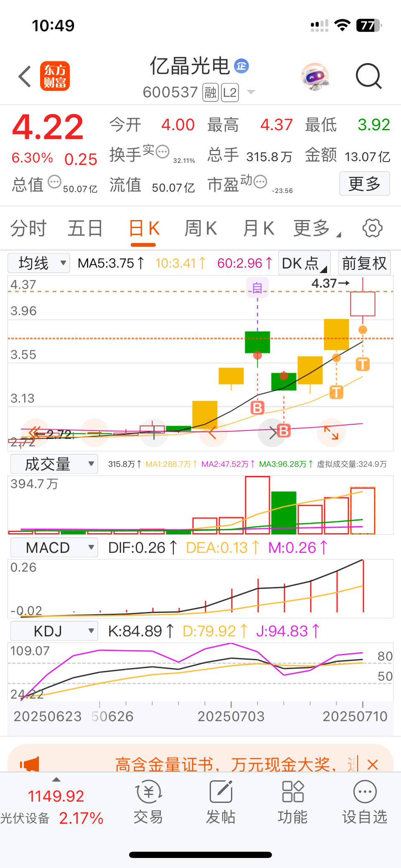This screenshot has height=868, width=401.
Task: Tap the chart crosshair plus control
Action: (154, 433)
